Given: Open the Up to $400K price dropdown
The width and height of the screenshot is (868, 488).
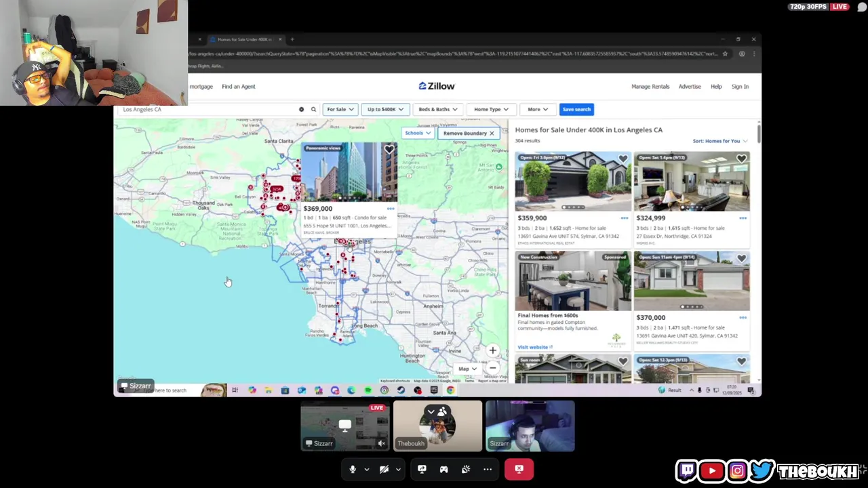Looking at the screenshot, I should (385, 109).
